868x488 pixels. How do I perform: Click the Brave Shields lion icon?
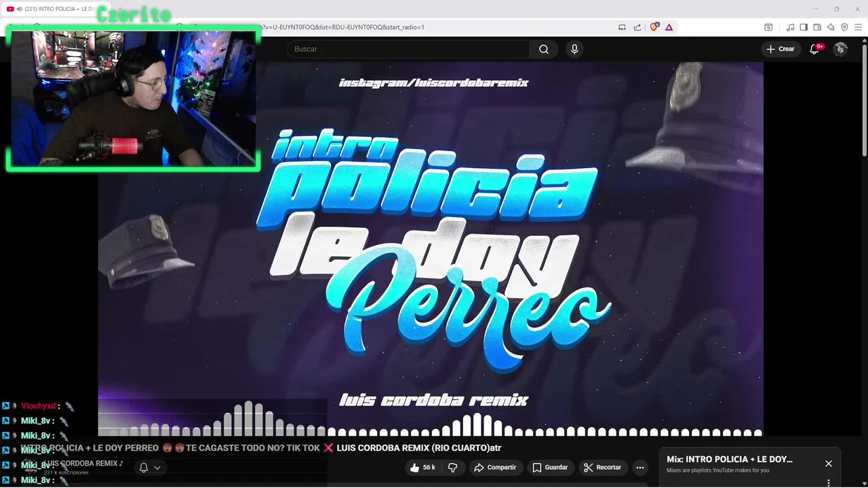[654, 27]
